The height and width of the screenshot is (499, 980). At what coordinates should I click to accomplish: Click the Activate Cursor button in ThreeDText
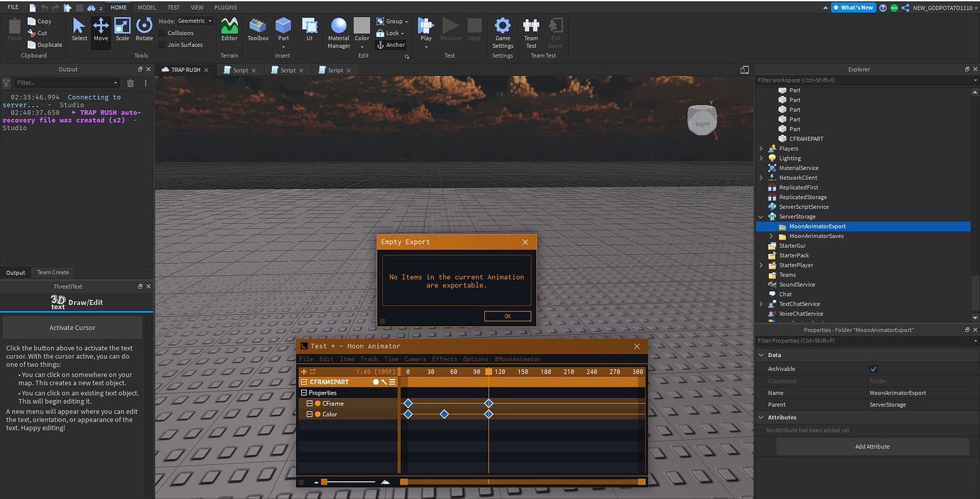coord(72,326)
